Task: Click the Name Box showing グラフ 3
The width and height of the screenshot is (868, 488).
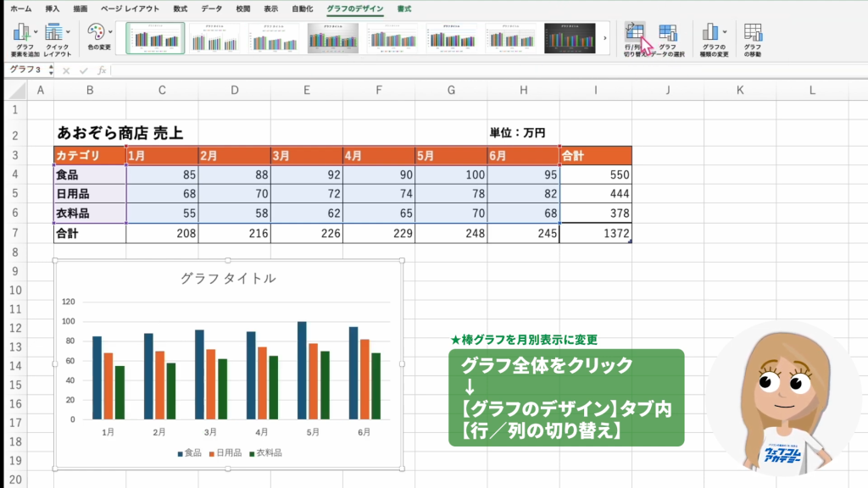Action: point(27,70)
